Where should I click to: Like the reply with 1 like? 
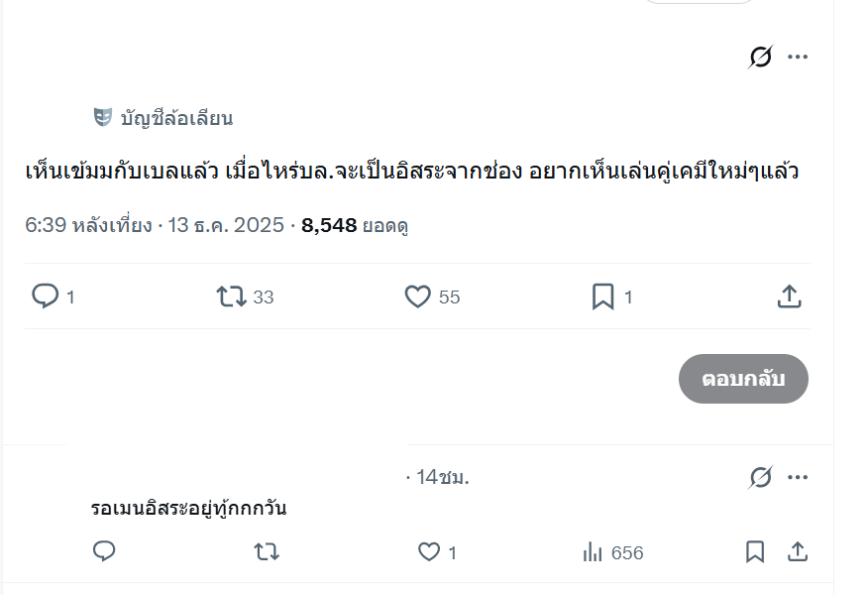tap(429, 552)
